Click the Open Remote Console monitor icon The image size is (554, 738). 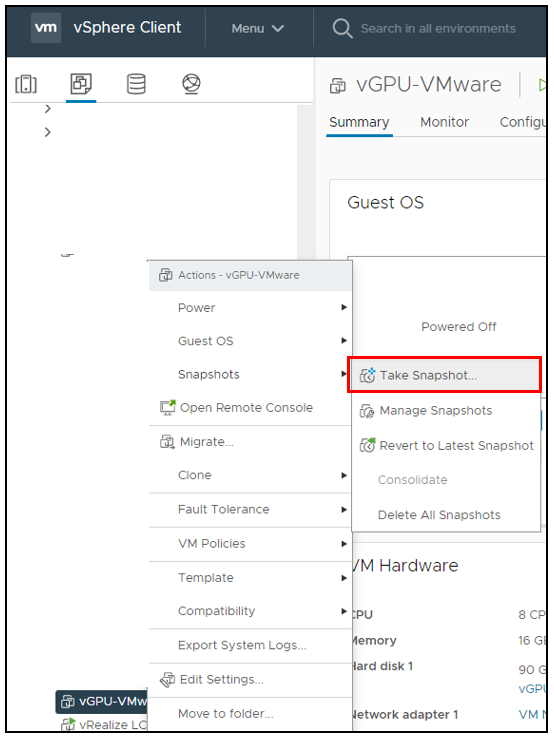tap(168, 407)
